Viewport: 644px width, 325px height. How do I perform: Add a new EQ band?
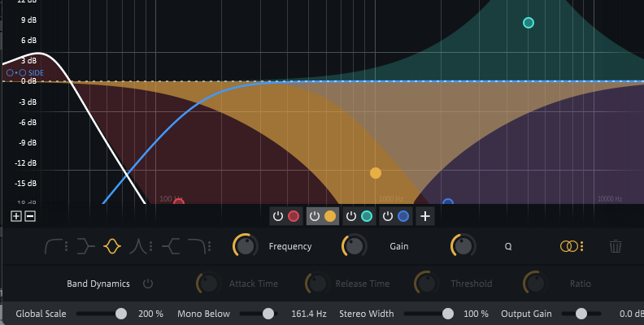point(424,216)
